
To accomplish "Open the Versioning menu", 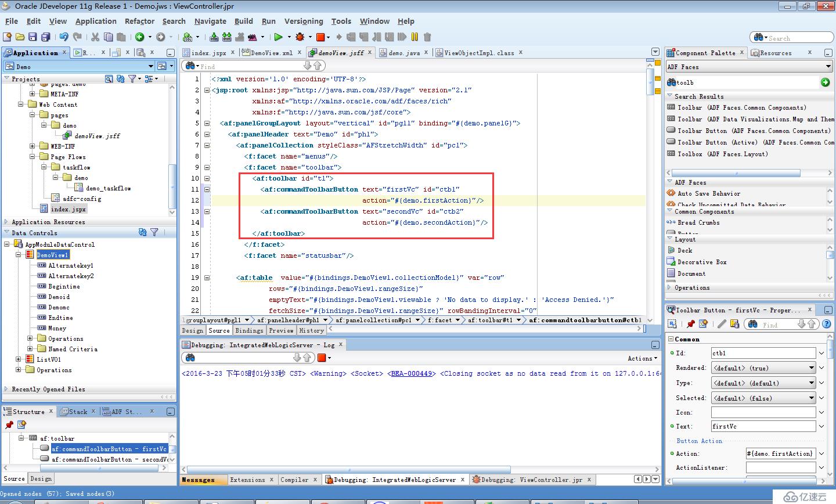I will coord(304,21).
